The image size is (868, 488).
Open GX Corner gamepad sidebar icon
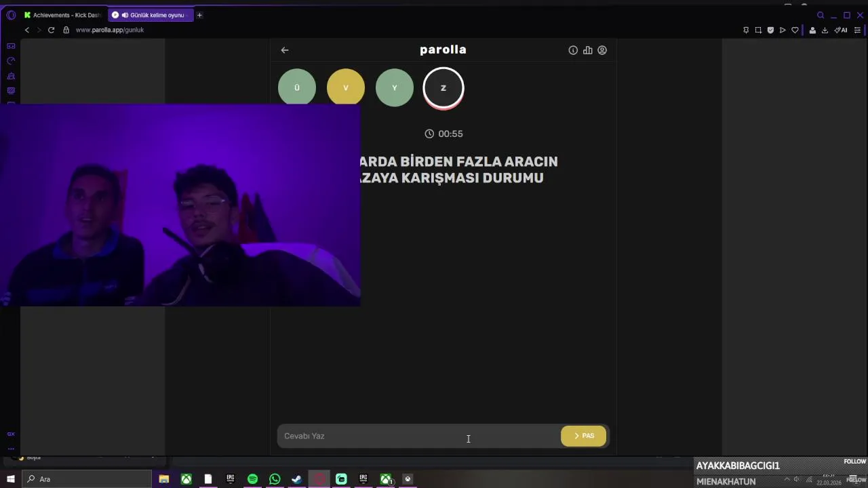[11, 46]
